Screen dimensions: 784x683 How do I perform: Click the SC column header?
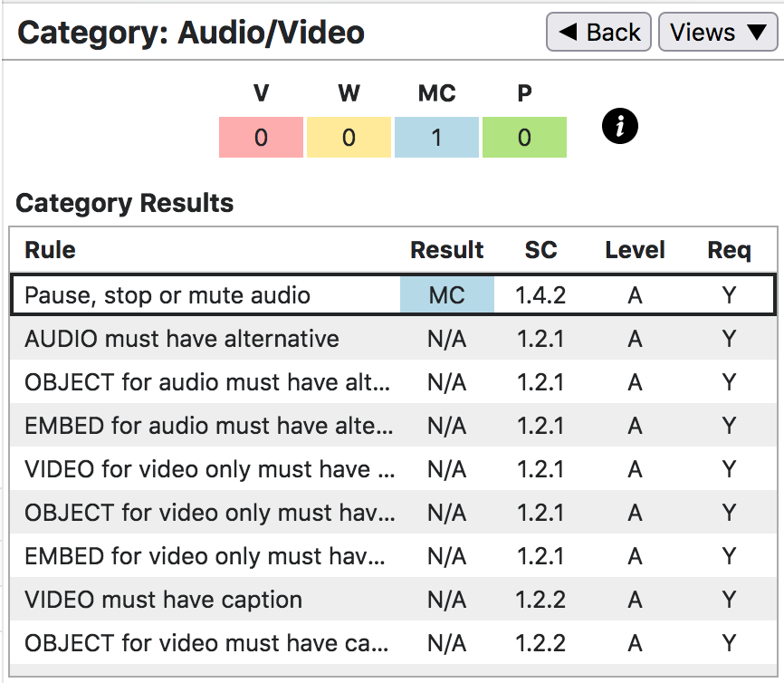(x=540, y=250)
